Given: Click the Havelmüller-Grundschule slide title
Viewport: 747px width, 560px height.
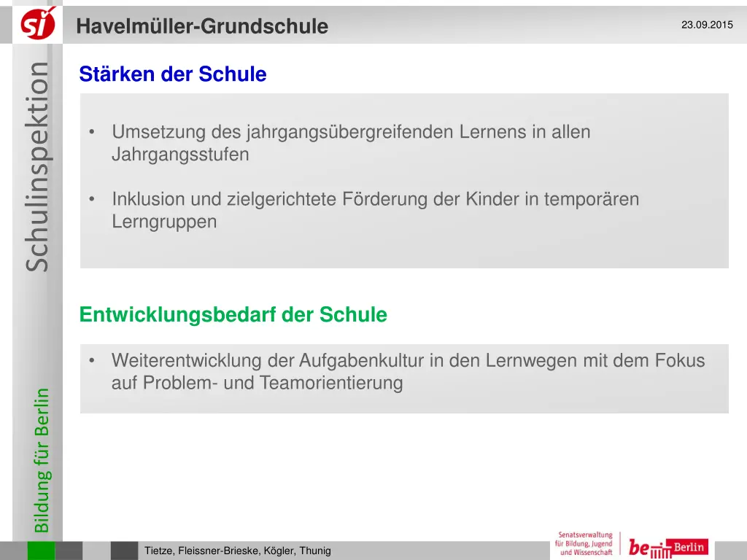Looking at the screenshot, I should point(202,26).
